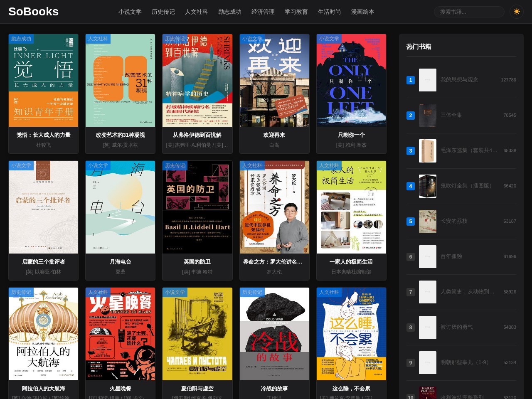Click author text 日本素晴社编辑部
Image resolution: width=532 pixels, height=399 pixels.
(352, 272)
